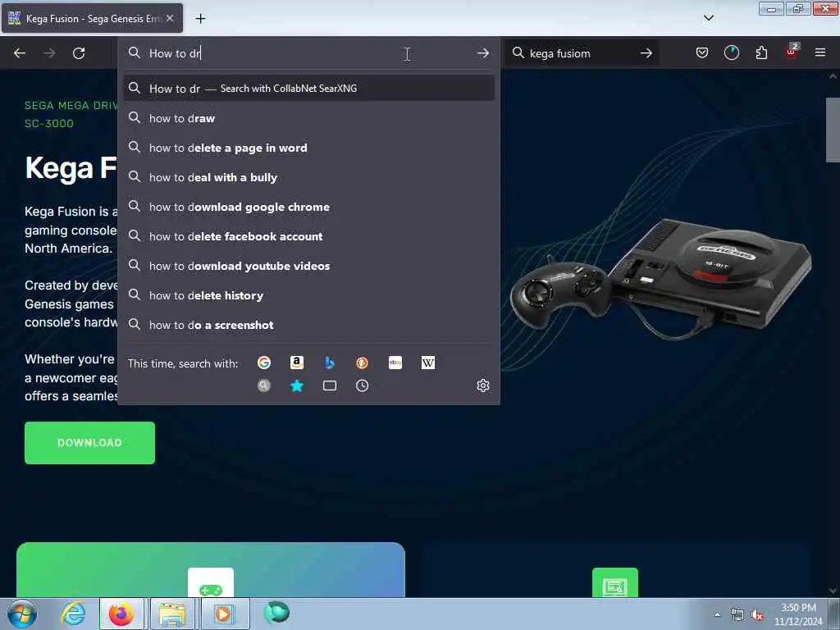The width and height of the screenshot is (840, 630).
Task: Choose suggestion 'how to download youtube videos'
Action: tap(309, 266)
